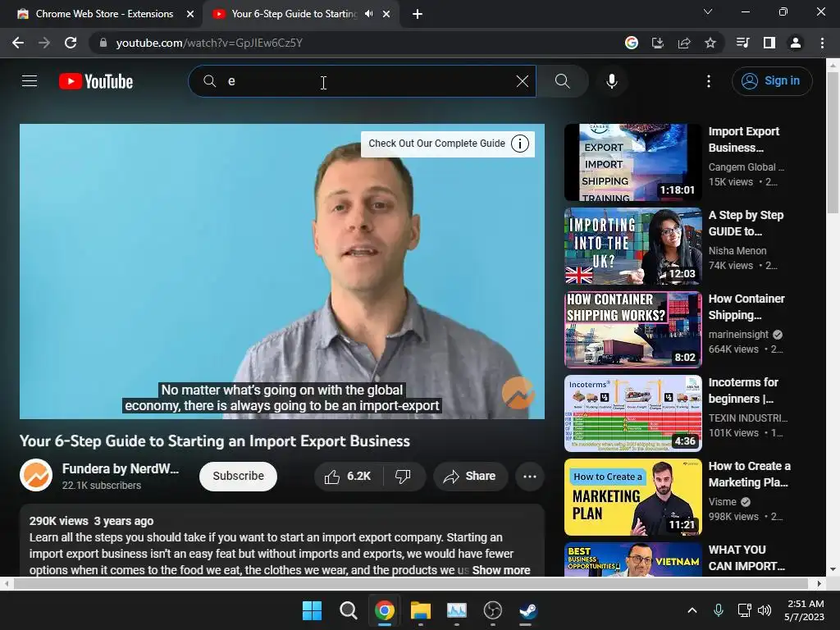Open a new browser tab

[x=418, y=14]
